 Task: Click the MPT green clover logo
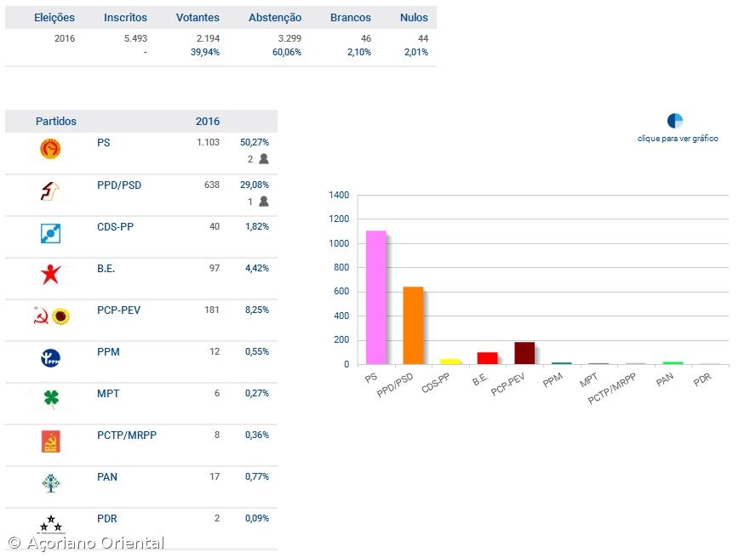[x=50, y=400]
